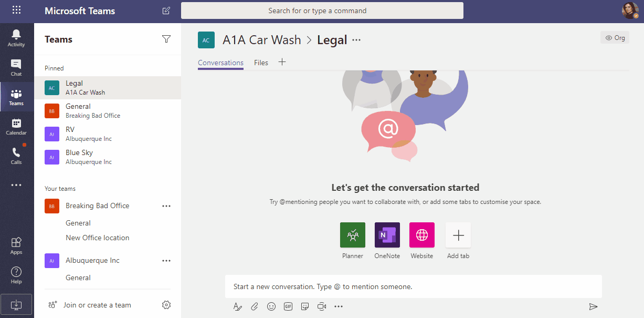This screenshot has height=318, width=644.
Task: Click the Start a new conversation field
Action: click(414, 287)
